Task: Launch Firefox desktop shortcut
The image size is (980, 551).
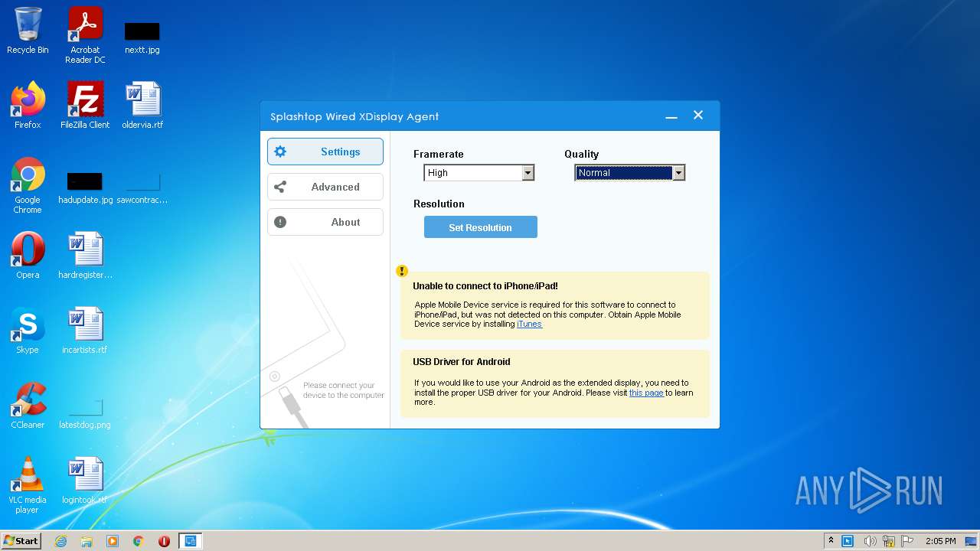Action: click(28, 106)
